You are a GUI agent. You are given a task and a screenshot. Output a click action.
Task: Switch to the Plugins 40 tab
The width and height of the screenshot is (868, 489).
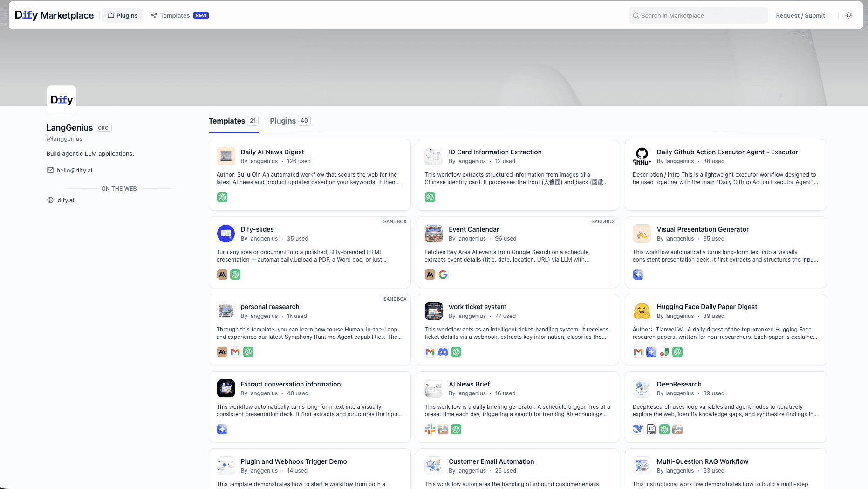[x=290, y=121]
